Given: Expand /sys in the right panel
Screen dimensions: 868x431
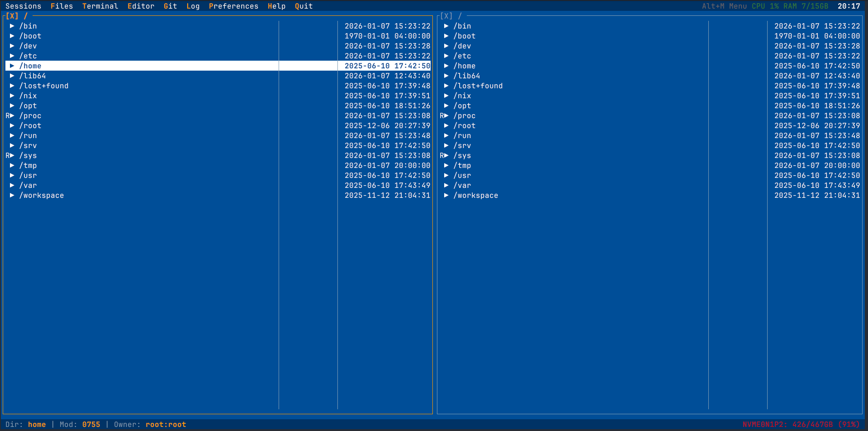Looking at the screenshot, I should [446, 155].
